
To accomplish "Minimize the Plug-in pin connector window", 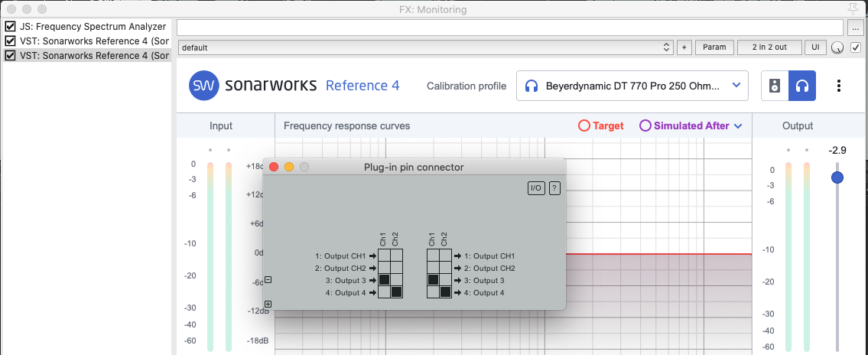I will pyautogui.click(x=289, y=167).
